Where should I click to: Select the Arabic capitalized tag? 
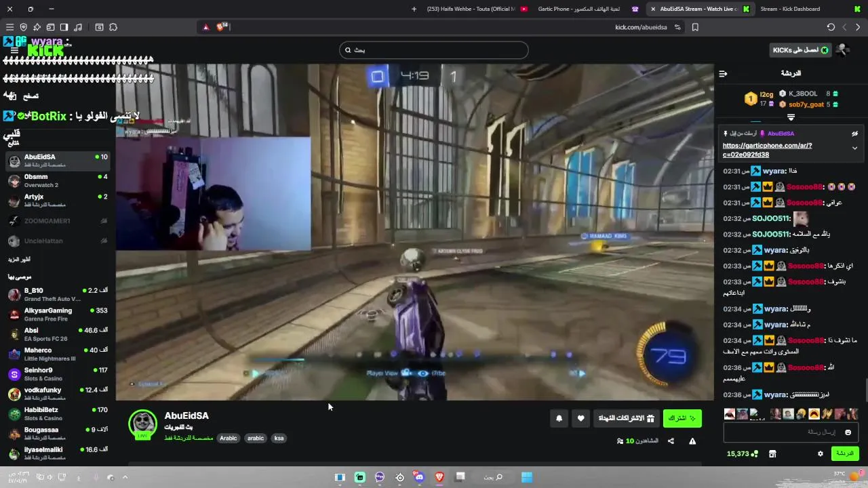pyautogui.click(x=229, y=438)
